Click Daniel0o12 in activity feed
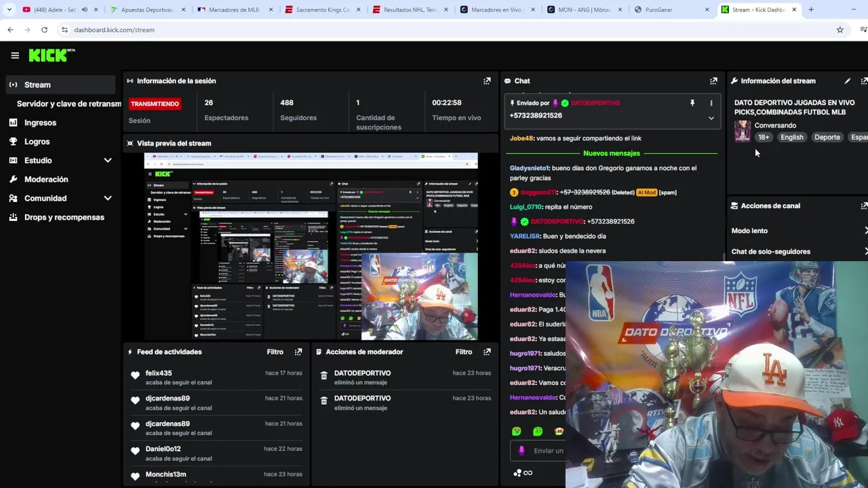This screenshot has height=488, width=868. (163, 449)
